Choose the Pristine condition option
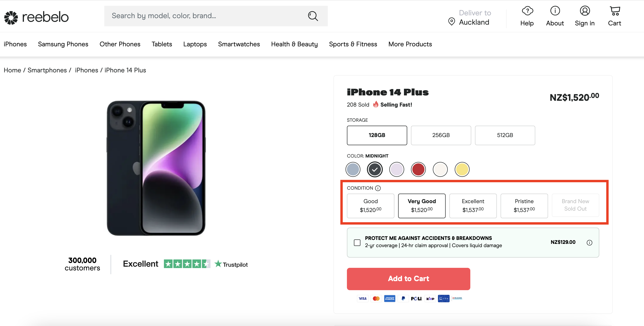The image size is (644, 326). click(x=524, y=206)
